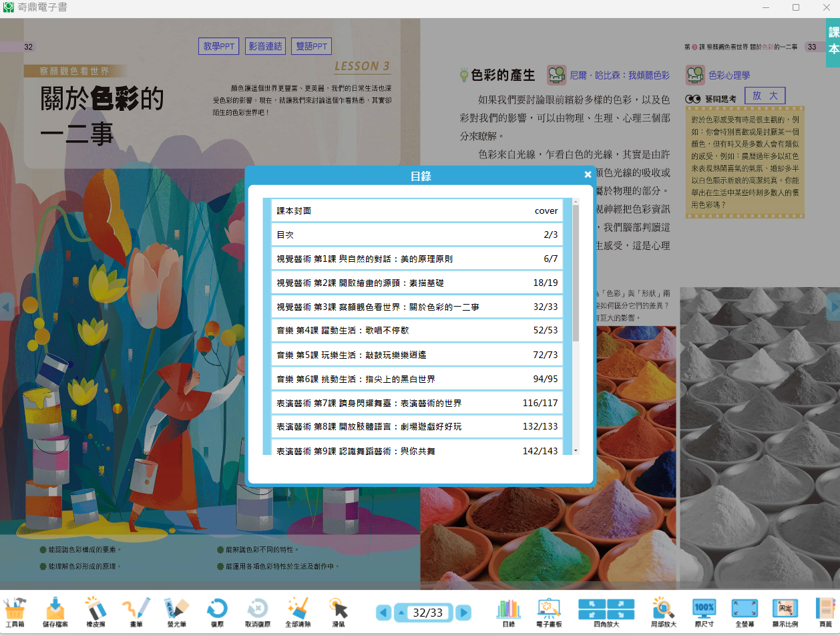The image size is (840, 636).
Task: Switch to 全螢幕 fullscreen mode
Action: click(x=745, y=611)
